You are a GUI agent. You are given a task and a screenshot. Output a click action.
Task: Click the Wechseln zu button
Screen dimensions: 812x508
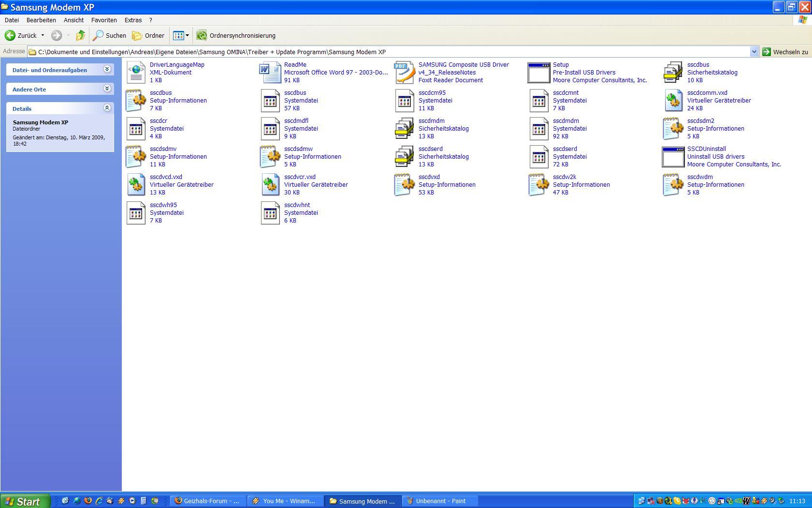point(785,52)
